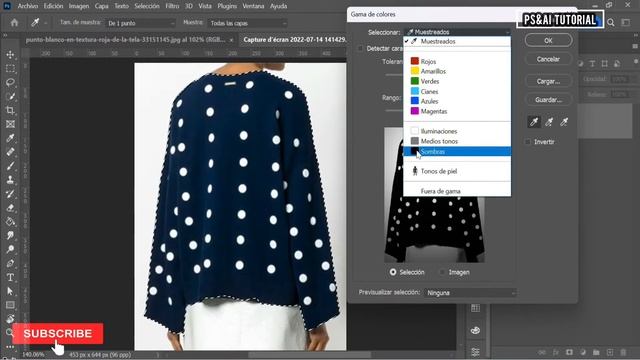Select the Clone Stamp tool
The width and height of the screenshot is (640, 360).
click(11, 180)
